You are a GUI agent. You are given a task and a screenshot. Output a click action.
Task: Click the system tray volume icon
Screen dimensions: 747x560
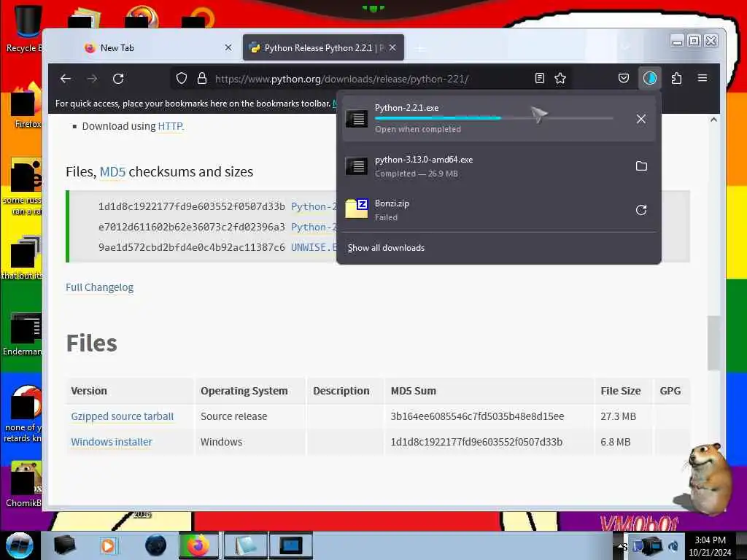pyautogui.click(x=673, y=546)
